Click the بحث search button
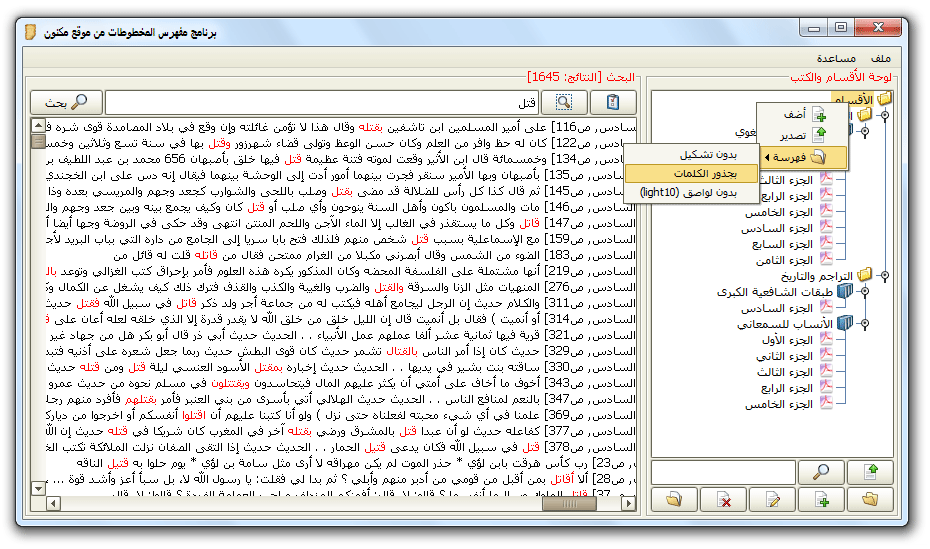The height and width of the screenshot is (549, 930). click(66, 103)
